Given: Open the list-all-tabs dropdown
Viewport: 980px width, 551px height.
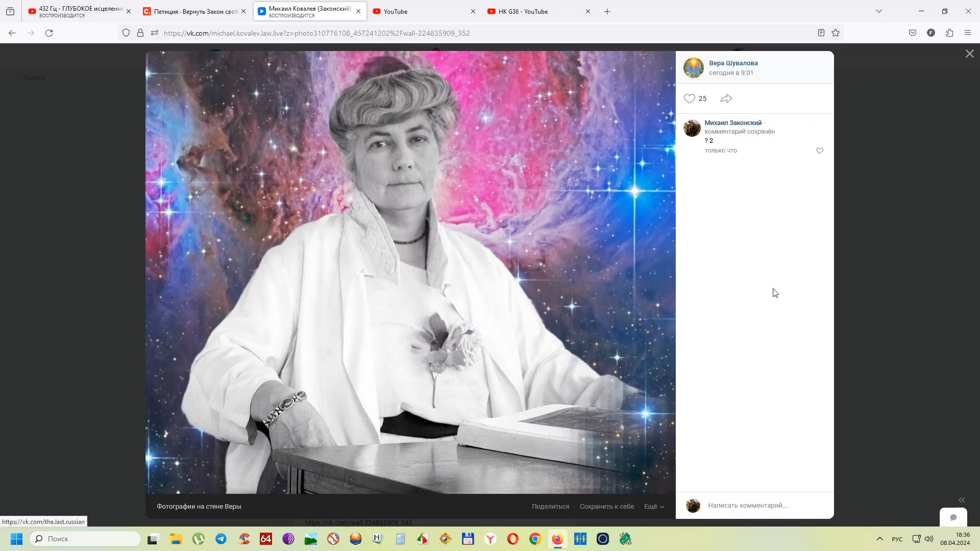Looking at the screenshot, I should (x=879, y=11).
